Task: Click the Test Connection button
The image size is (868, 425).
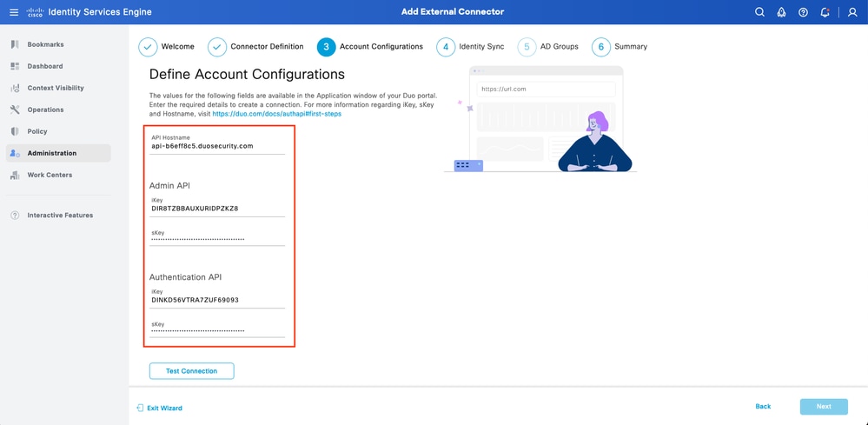Action: (x=191, y=371)
